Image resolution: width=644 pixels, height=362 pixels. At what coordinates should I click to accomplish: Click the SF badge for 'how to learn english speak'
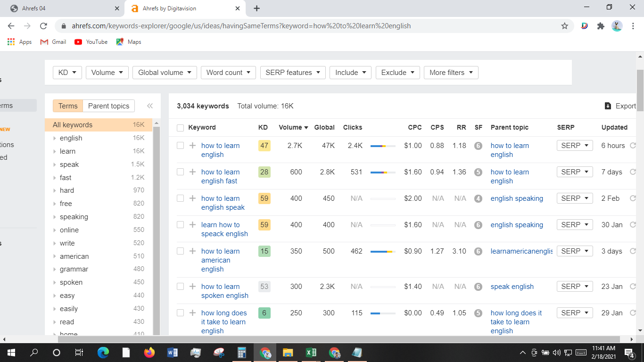(478, 198)
